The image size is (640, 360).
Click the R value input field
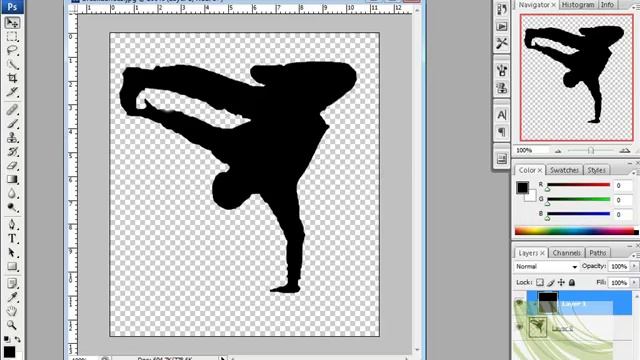coord(622,185)
